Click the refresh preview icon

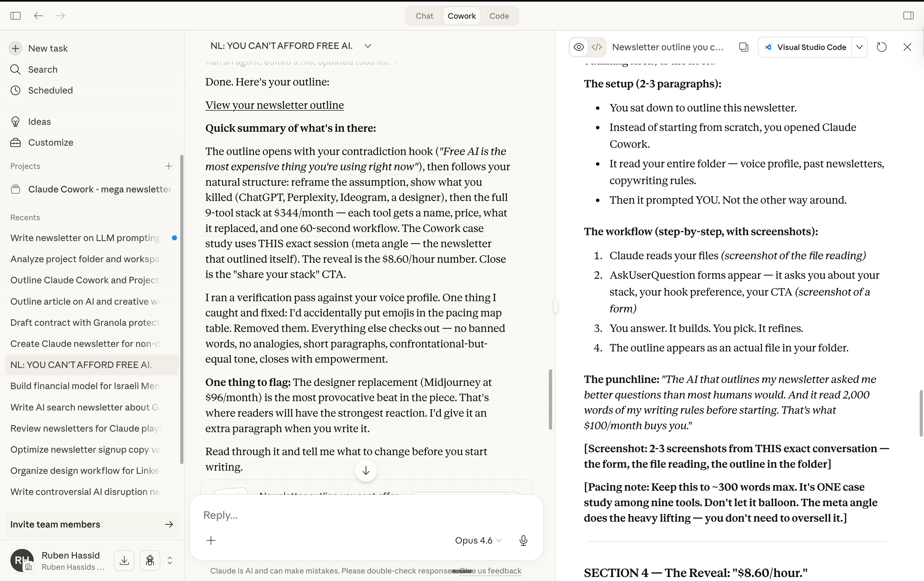(881, 47)
